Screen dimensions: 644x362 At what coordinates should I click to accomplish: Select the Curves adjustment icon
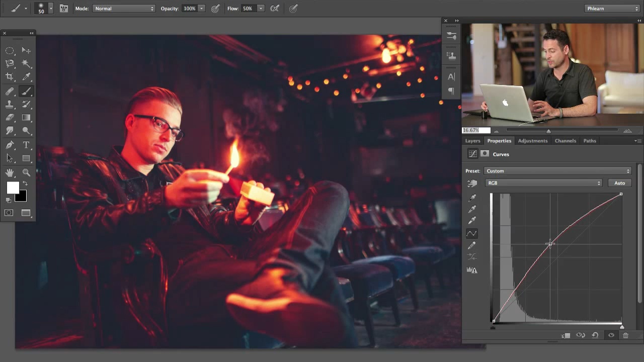(x=472, y=154)
